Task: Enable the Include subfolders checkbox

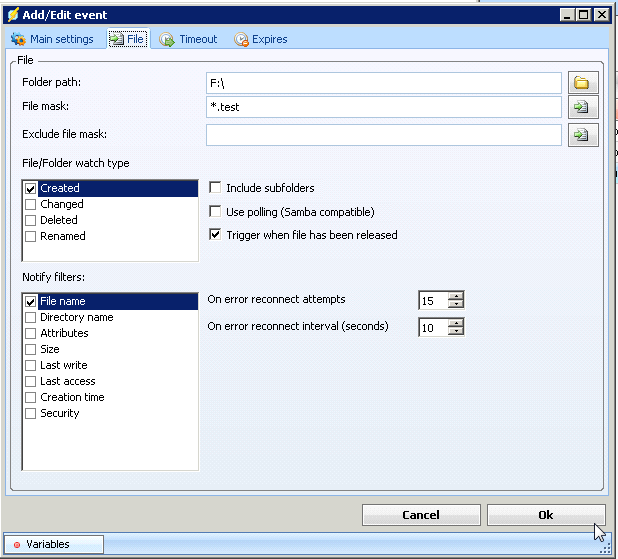Action: click(216, 187)
